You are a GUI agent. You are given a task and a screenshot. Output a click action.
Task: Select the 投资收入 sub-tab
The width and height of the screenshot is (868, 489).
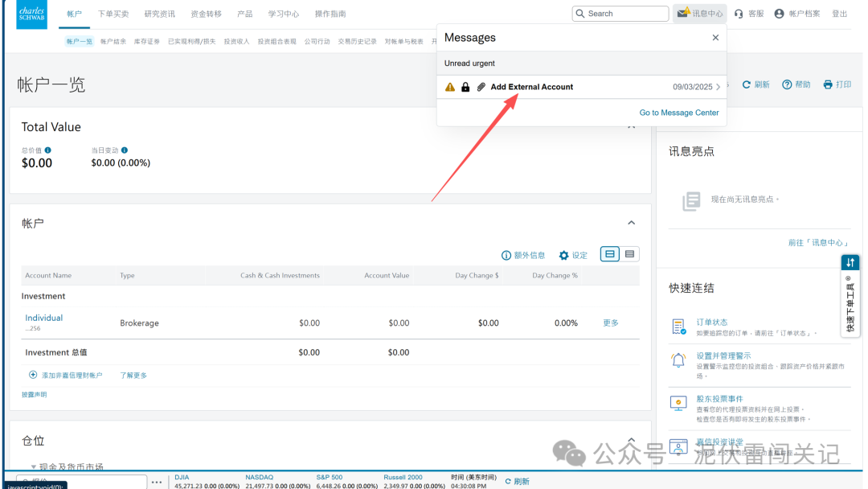(x=236, y=42)
